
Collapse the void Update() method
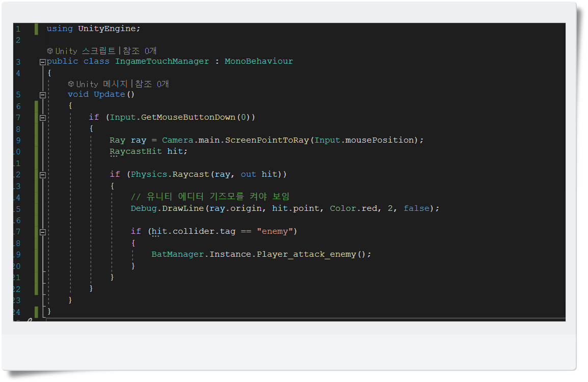click(43, 95)
